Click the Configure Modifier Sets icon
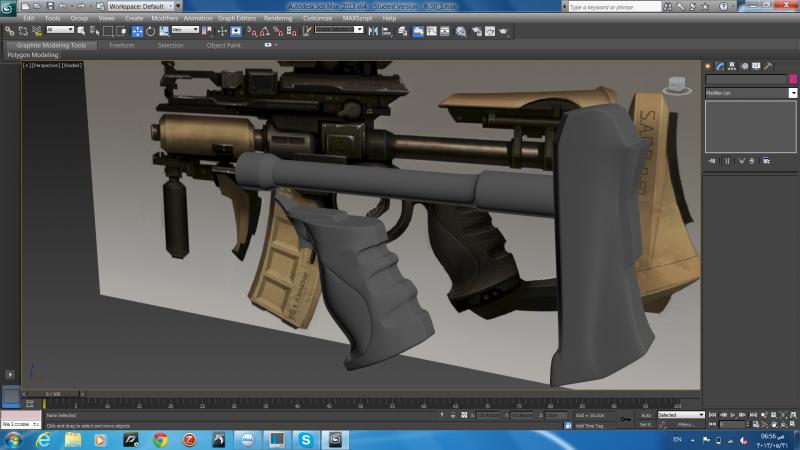The width and height of the screenshot is (800, 450). pyautogui.click(x=766, y=161)
